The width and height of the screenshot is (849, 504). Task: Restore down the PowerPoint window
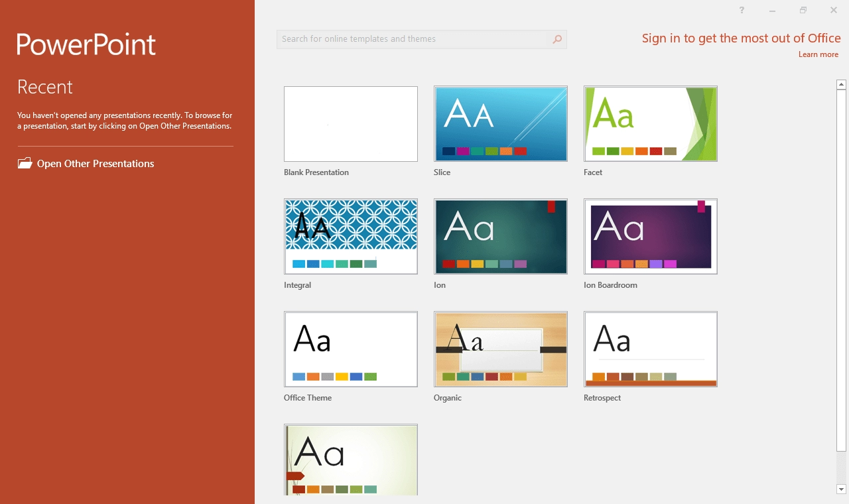click(x=803, y=10)
